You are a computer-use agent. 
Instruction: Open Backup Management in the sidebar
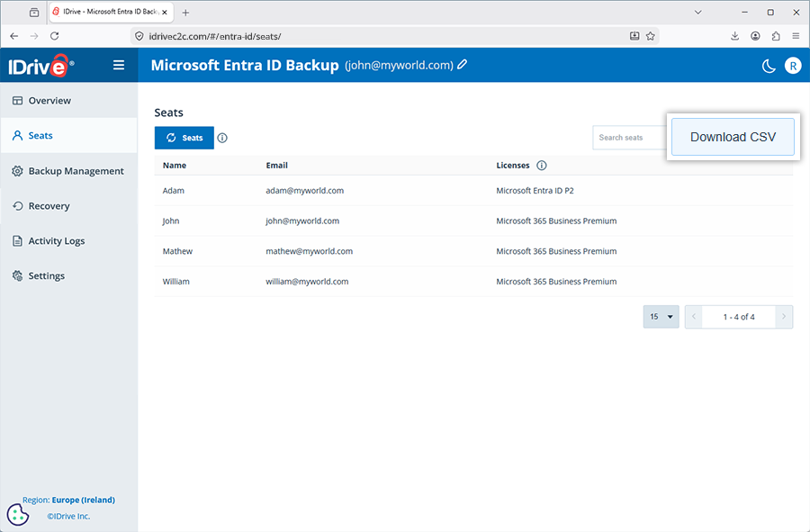click(x=69, y=171)
